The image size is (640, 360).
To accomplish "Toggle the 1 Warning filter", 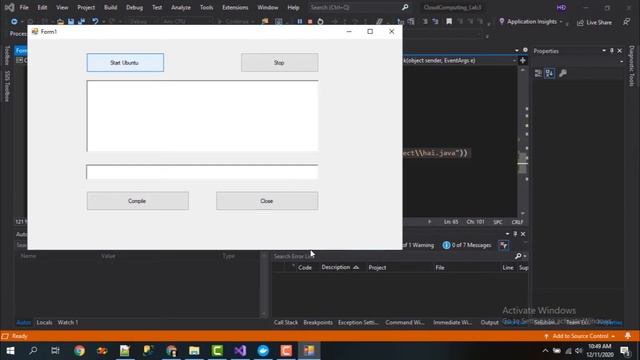I will click(x=419, y=245).
